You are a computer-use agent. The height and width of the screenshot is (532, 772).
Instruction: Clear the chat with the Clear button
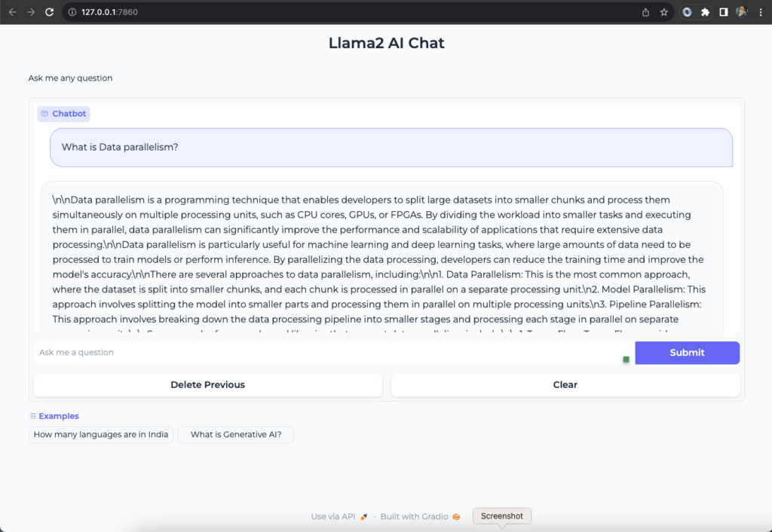pyautogui.click(x=565, y=384)
